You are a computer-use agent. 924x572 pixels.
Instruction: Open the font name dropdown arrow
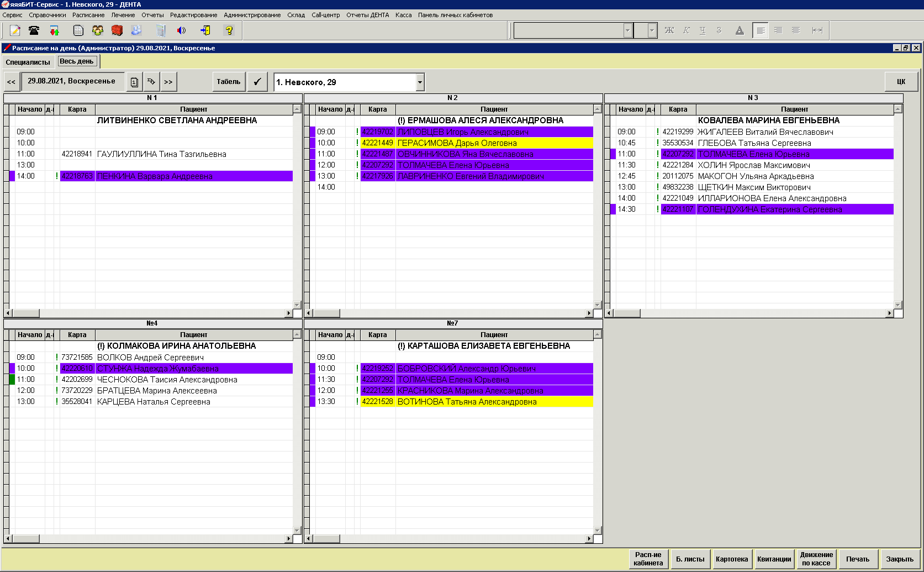tap(627, 30)
